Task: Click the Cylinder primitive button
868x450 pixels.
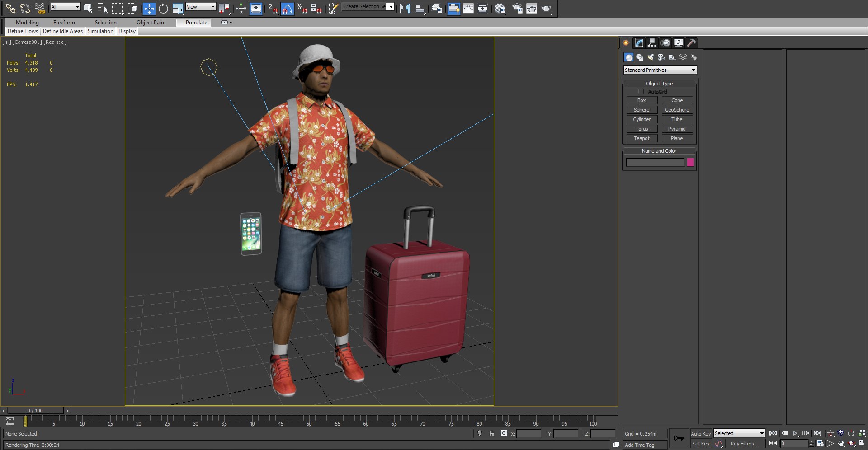Action: (642, 119)
